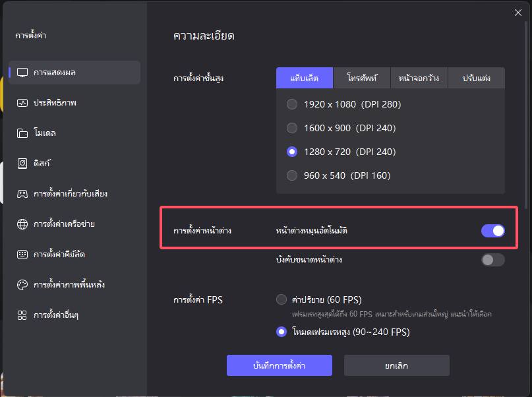Enable the บังคับขนาดหน้าต่าง toggle

pos(493,260)
